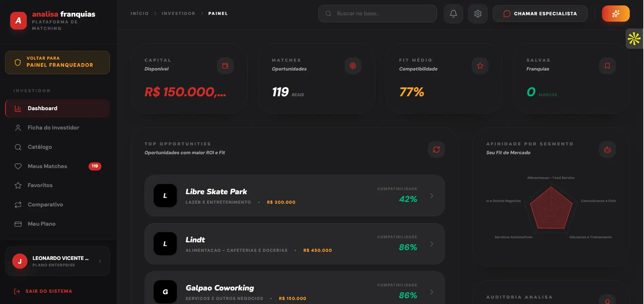Viewport: 644px width, 304px height.
Task: Click the star icon in Fit Médio card
Action: click(x=480, y=66)
